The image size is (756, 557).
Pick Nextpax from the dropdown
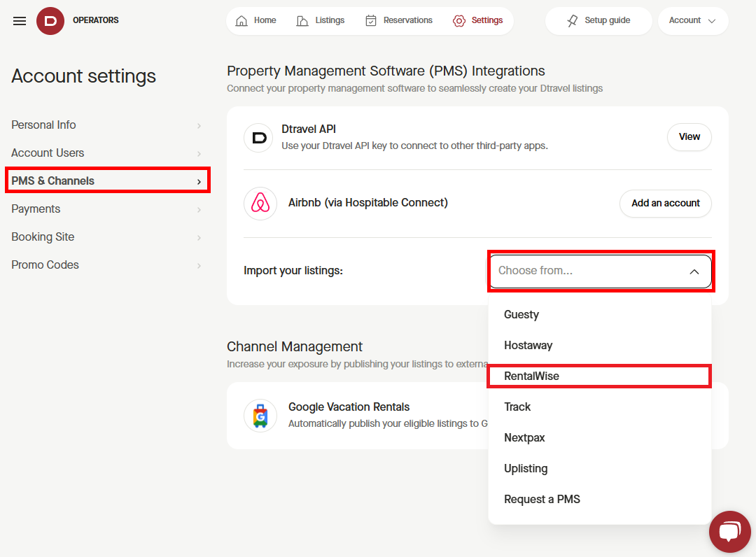point(600,437)
